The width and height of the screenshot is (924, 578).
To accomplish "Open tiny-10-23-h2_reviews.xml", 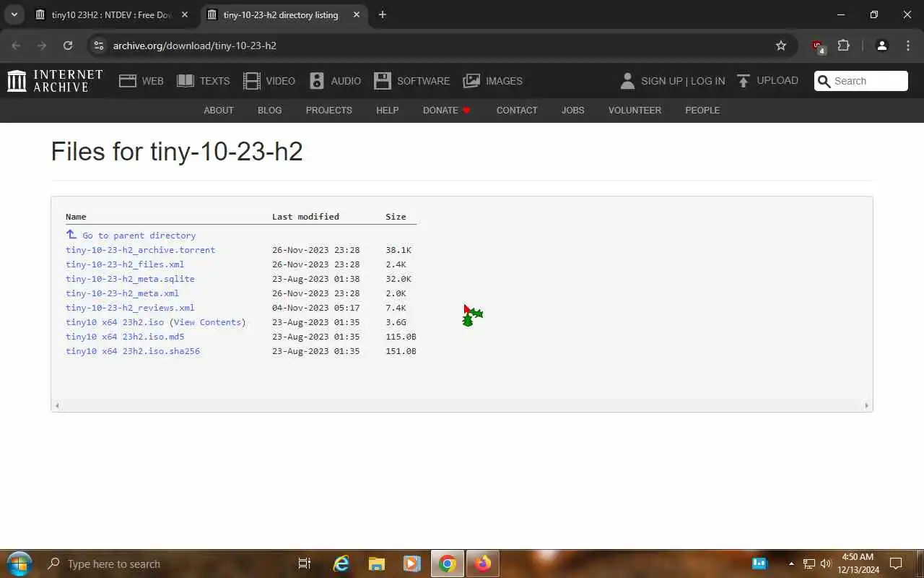I will point(130,308).
